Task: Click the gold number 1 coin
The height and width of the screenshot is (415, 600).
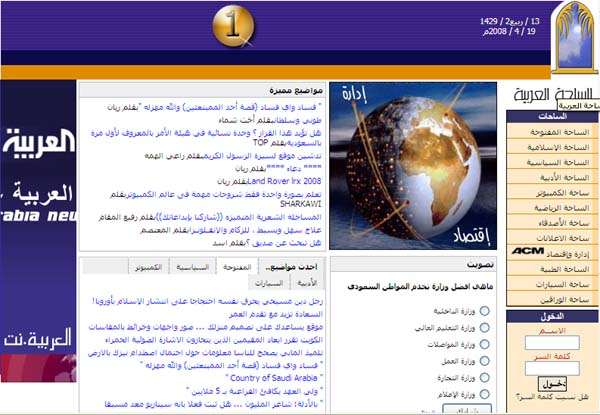Action: click(x=233, y=26)
